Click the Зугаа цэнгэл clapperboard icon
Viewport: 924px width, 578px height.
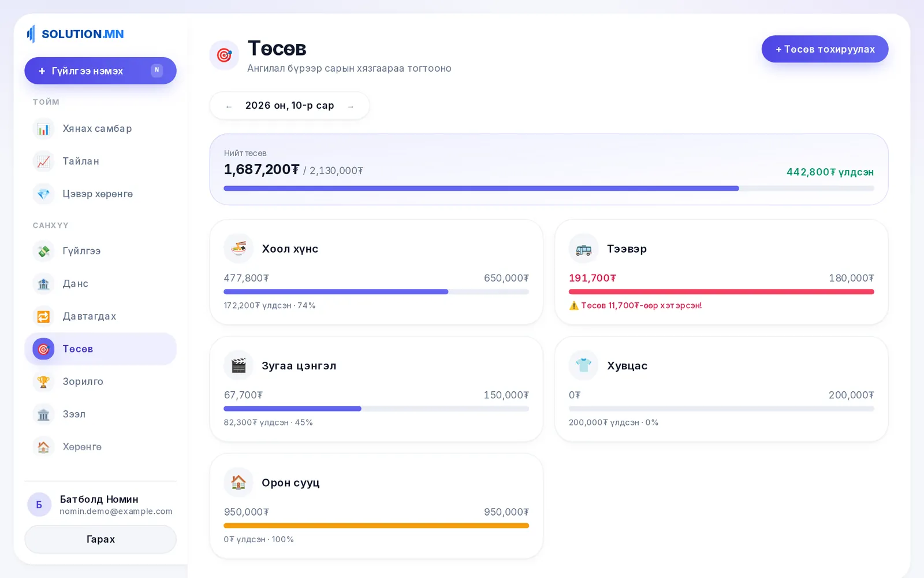point(239,365)
